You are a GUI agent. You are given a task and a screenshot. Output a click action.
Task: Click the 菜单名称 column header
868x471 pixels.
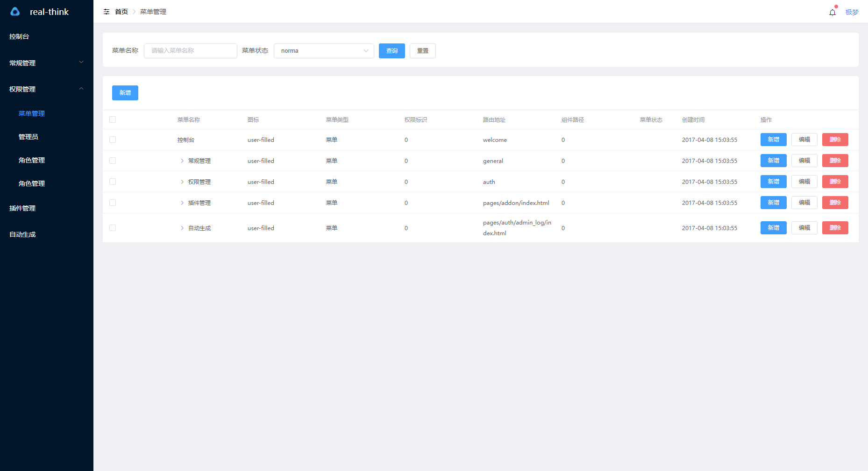pyautogui.click(x=189, y=120)
